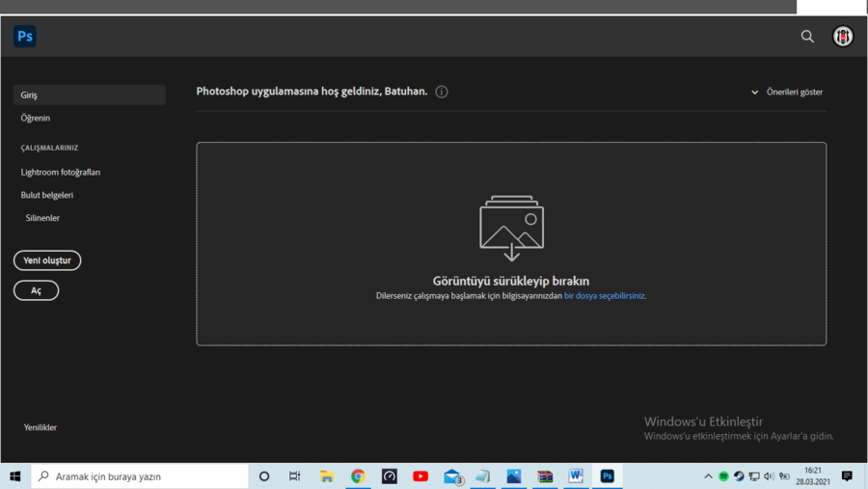Viewport: 868px width, 489px height.
Task: Open the user profile avatar
Action: 843,37
